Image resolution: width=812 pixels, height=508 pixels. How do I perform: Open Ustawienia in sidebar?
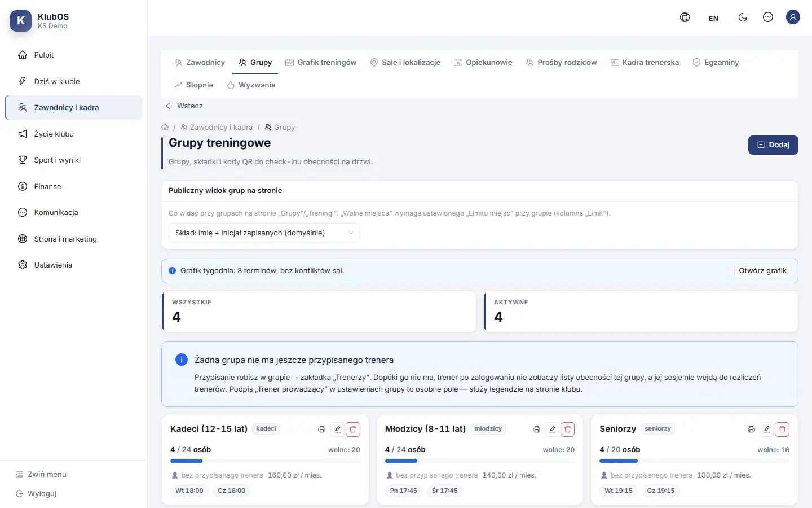(73, 265)
